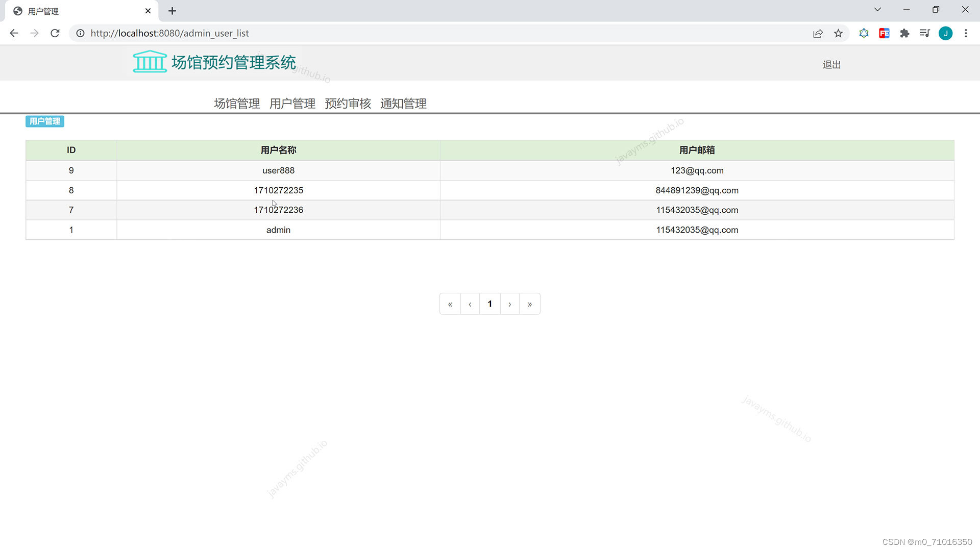The width and height of the screenshot is (980, 551).
Task: Open a new browser tab
Action: (172, 11)
